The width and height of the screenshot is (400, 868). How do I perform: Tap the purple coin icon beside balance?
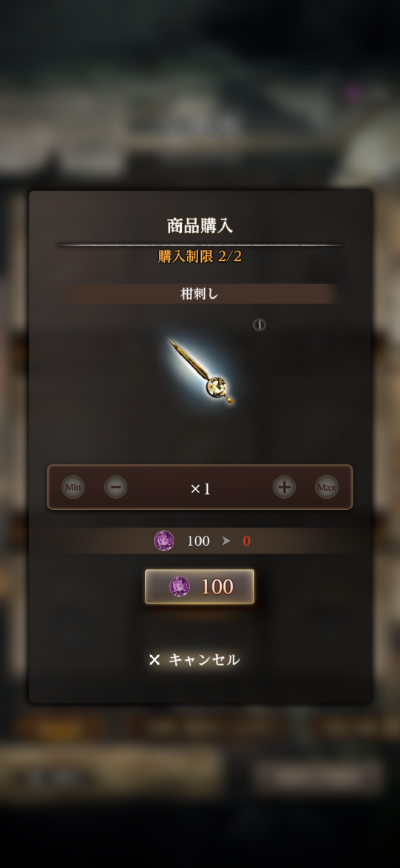[x=164, y=541]
